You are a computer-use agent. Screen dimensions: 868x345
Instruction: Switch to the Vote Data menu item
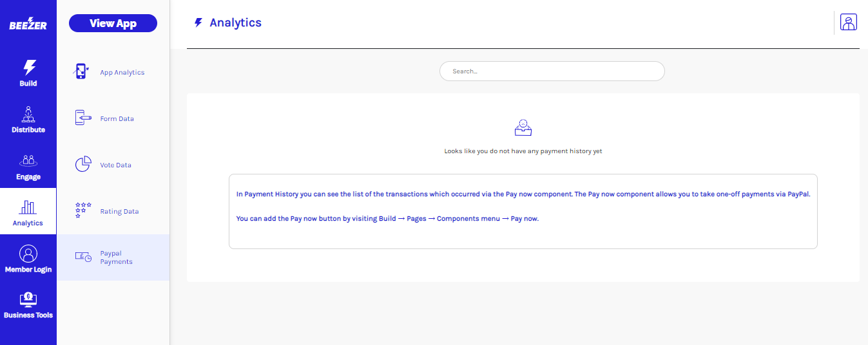(x=115, y=165)
